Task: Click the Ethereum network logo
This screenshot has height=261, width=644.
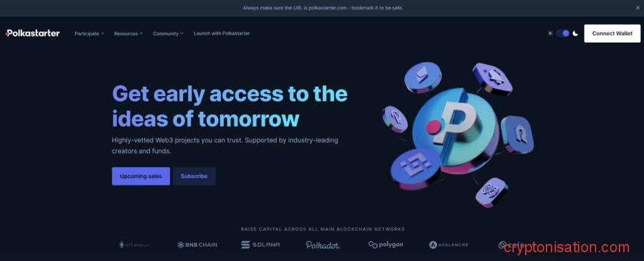Action: point(135,245)
